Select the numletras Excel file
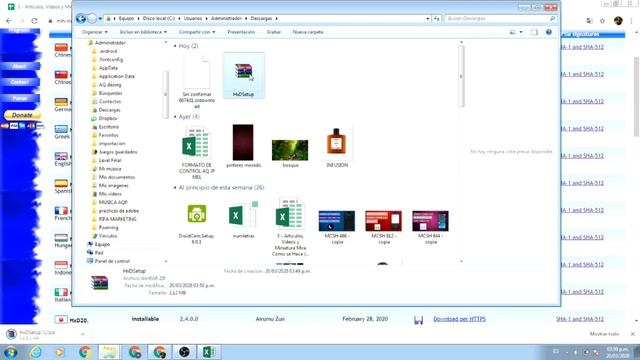Image resolution: width=640 pixels, height=360 pixels. (243, 220)
